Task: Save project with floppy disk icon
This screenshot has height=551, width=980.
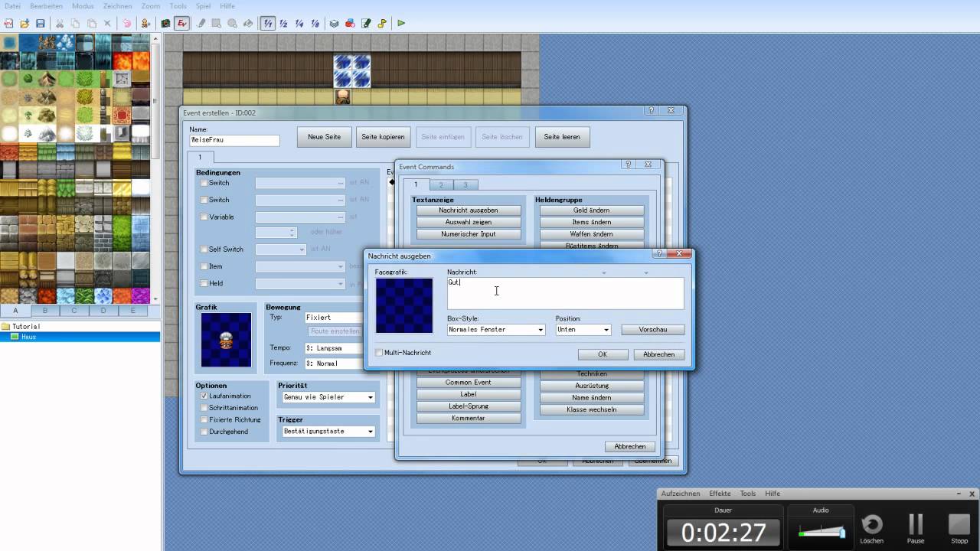Action: point(41,23)
